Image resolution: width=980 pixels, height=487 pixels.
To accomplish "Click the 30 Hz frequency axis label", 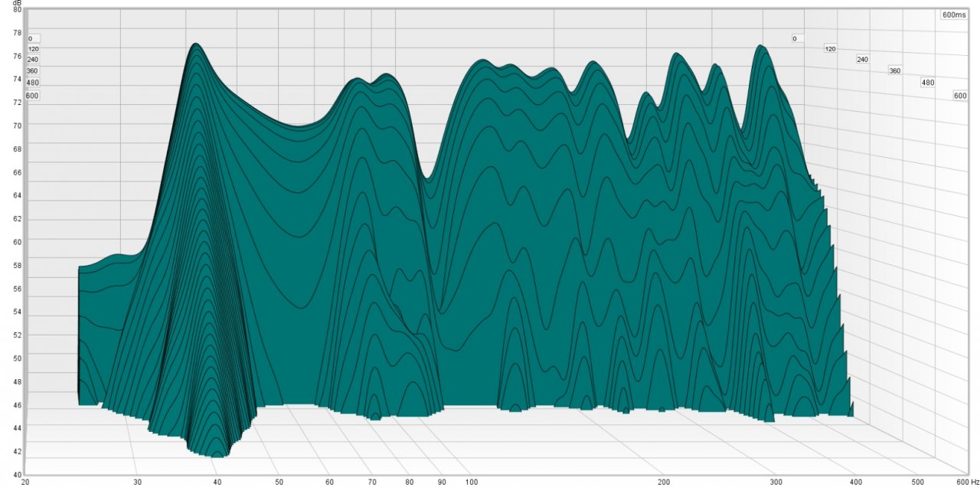I will click(x=138, y=482).
